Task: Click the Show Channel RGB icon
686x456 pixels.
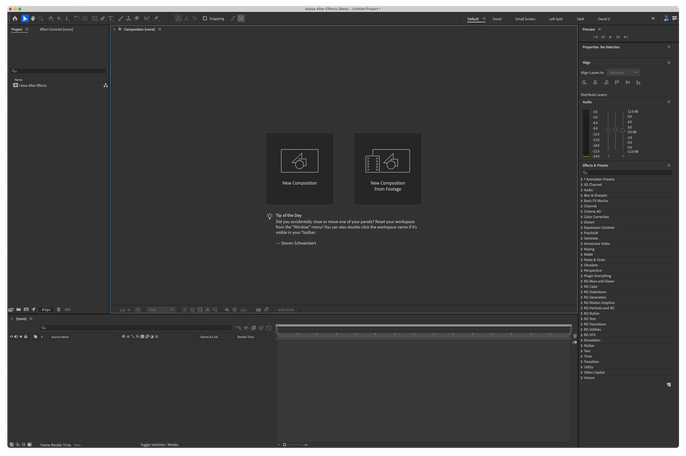Action: pyautogui.click(x=227, y=310)
